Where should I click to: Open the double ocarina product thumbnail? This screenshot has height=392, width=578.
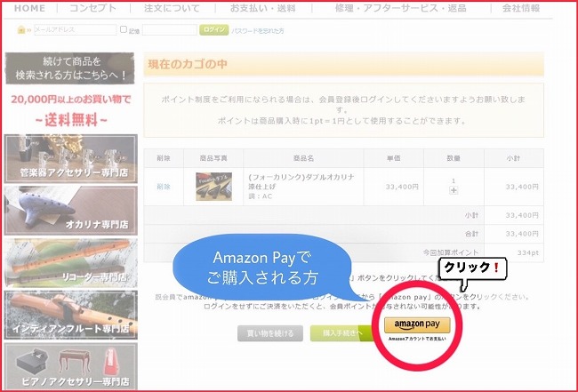[x=213, y=186]
